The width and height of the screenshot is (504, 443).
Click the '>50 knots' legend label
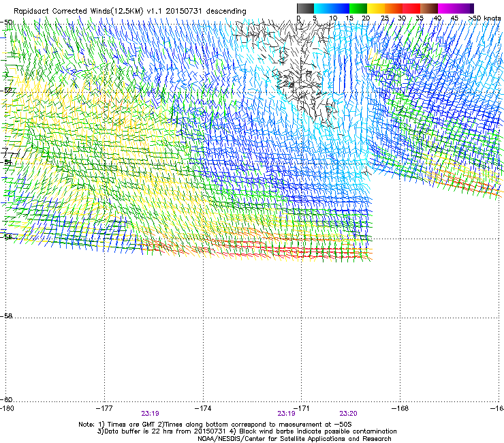pyautogui.click(x=484, y=18)
